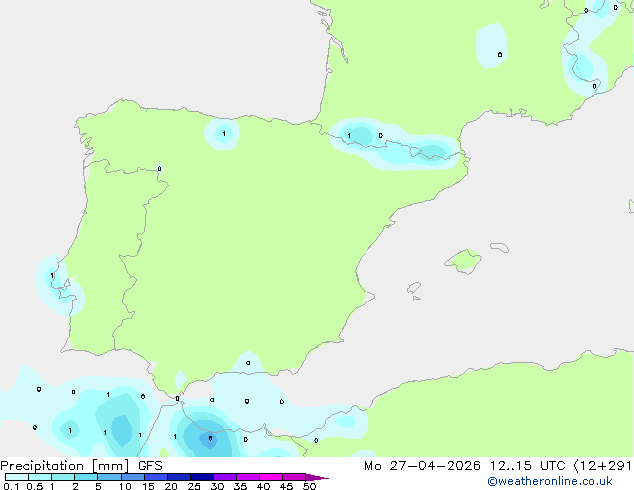Screen dimensions: 634x490
Task: Click the legend value label '50'
Action: (309, 486)
